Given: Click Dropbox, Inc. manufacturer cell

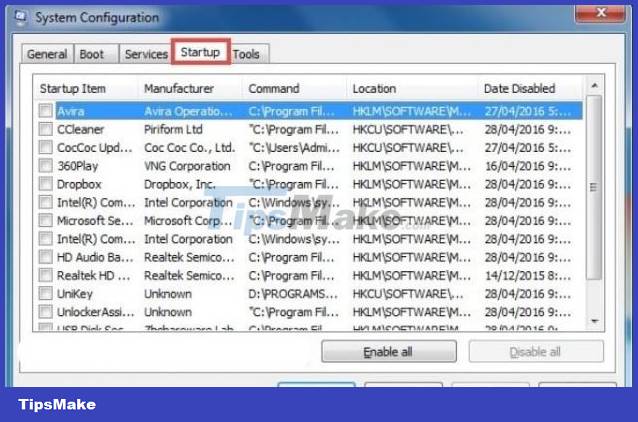Looking at the screenshot, I should tap(180, 184).
